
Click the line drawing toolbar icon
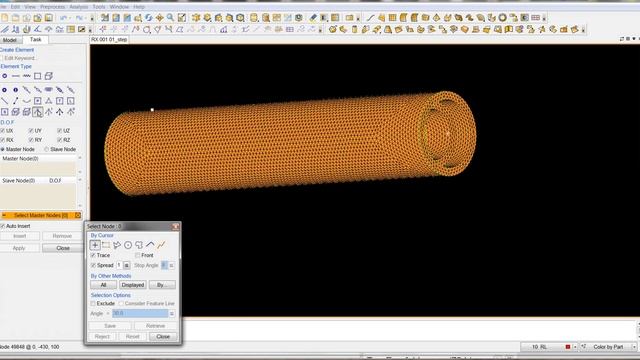[x=370, y=18]
